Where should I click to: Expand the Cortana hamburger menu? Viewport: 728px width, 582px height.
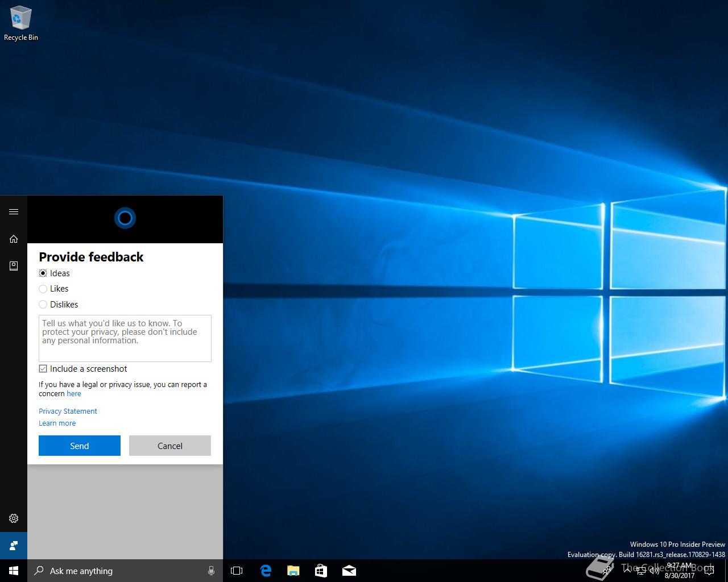point(14,212)
